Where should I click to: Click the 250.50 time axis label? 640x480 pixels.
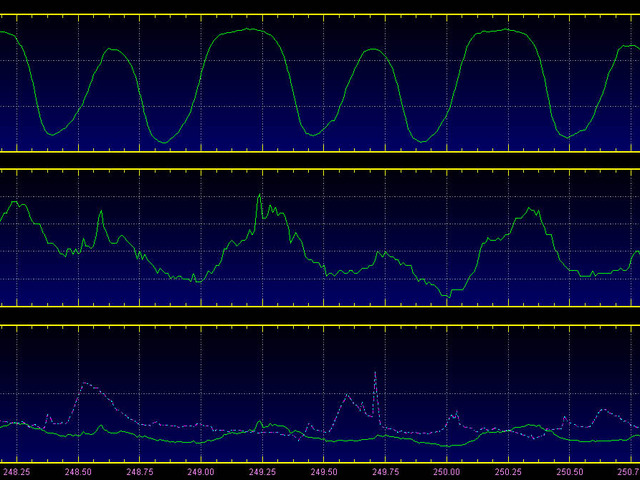click(570, 472)
